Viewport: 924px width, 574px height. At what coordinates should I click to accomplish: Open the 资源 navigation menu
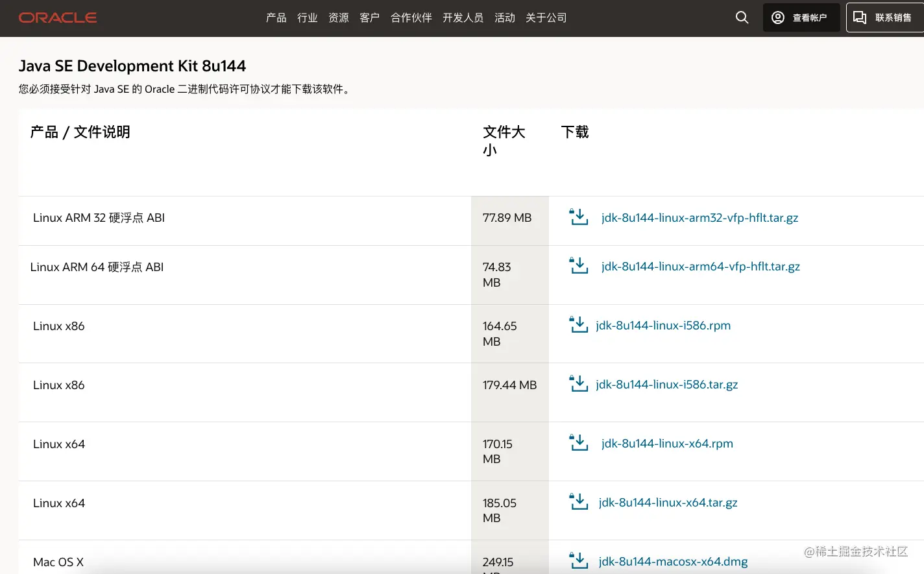(338, 18)
